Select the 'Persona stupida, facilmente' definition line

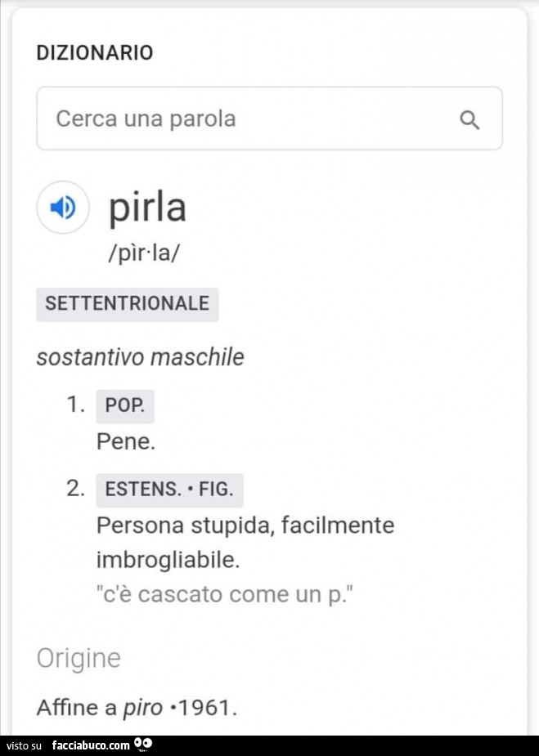(x=245, y=525)
